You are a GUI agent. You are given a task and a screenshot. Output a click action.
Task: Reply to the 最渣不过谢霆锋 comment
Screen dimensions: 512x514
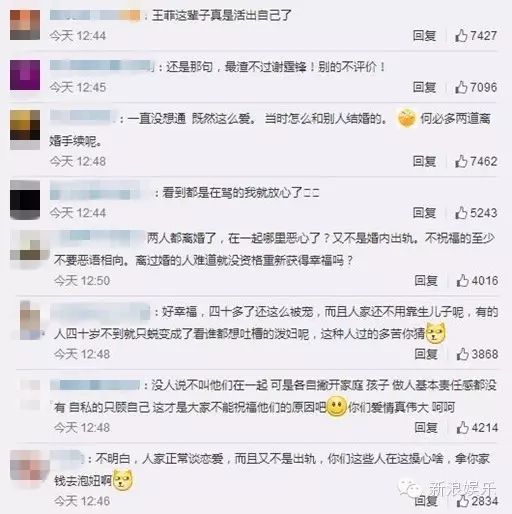[424, 87]
